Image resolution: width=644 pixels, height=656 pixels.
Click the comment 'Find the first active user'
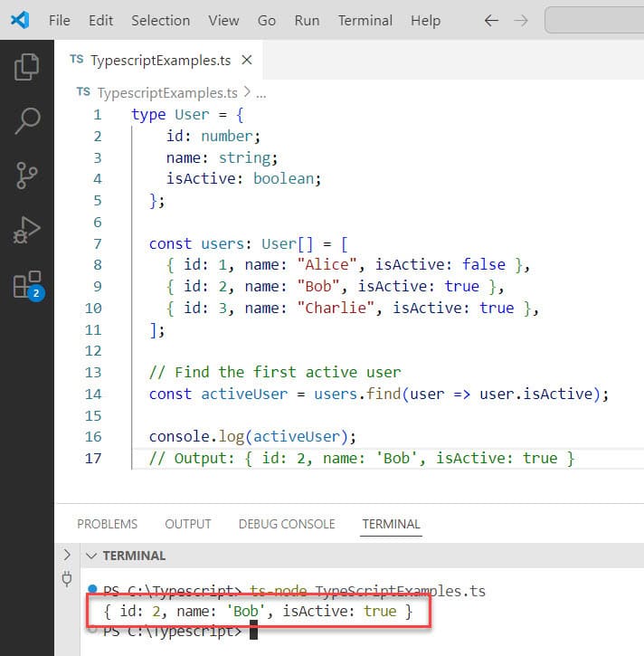coord(275,373)
